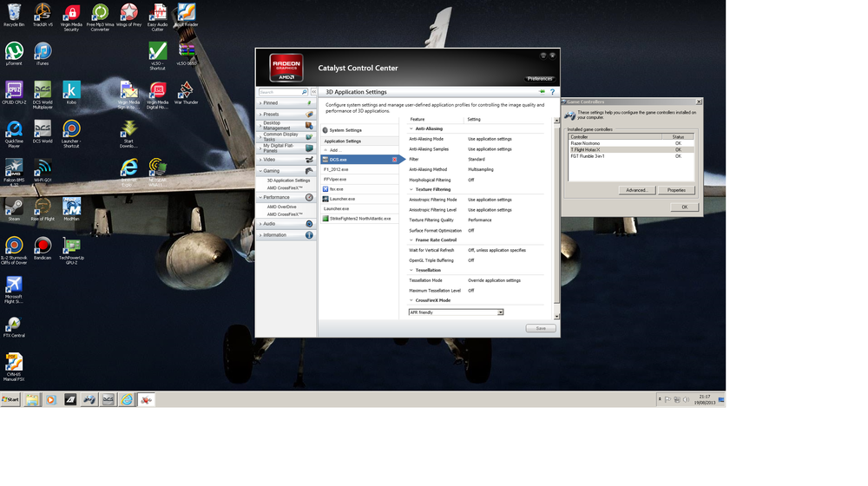Screen dimensions: 868x486
Task: Open the iTunes desktop icon
Action: [x=43, y=55]
